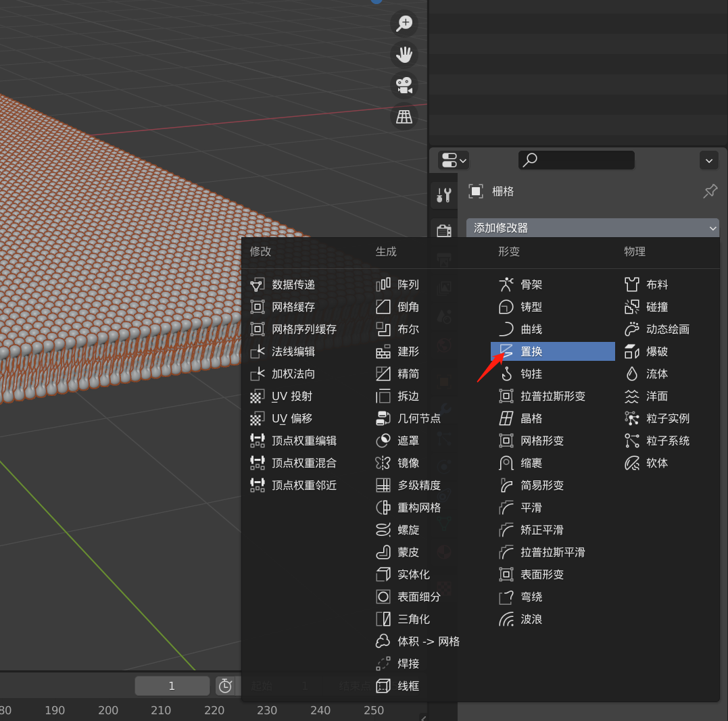Click the 螺旋 modifier icon
Image resolution: width=728 pixels, height=721 pixels.
(383, 530)
